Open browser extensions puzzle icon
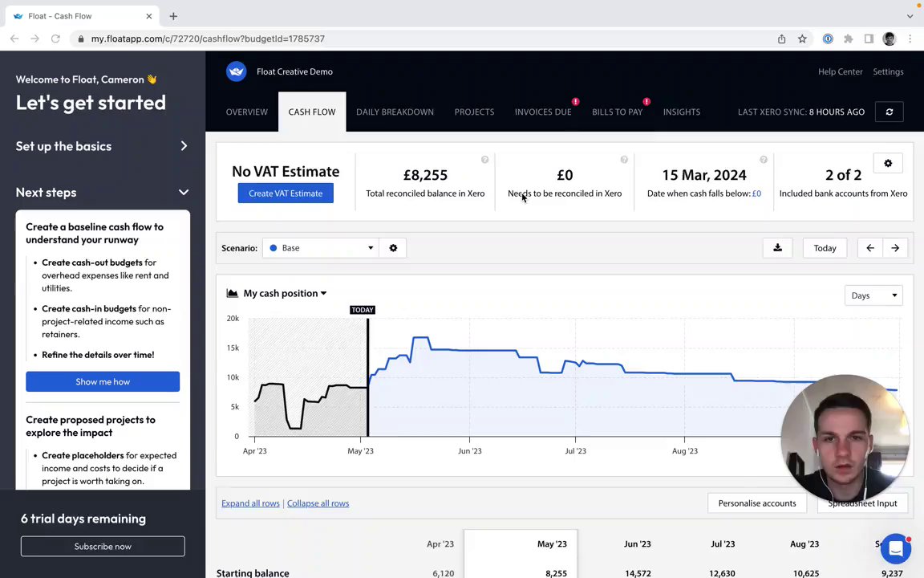The height and width of the screenshot is (578, 924). 848,39
